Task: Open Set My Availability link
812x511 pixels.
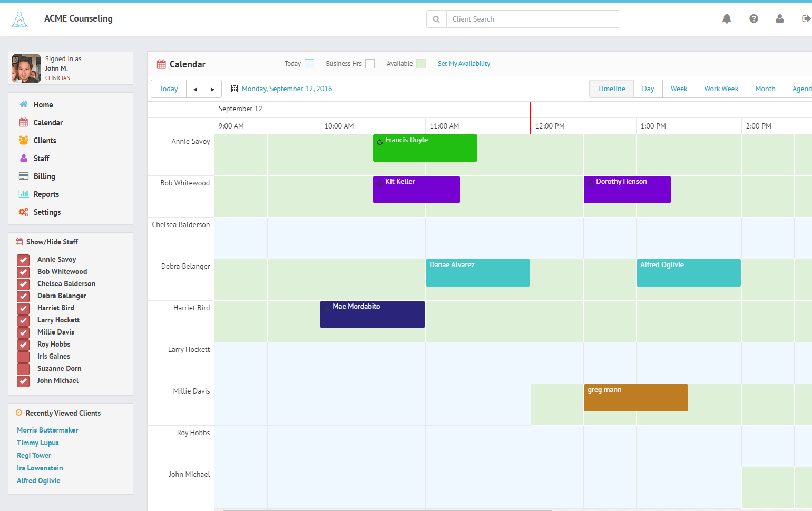Action: tap(464, 64)
